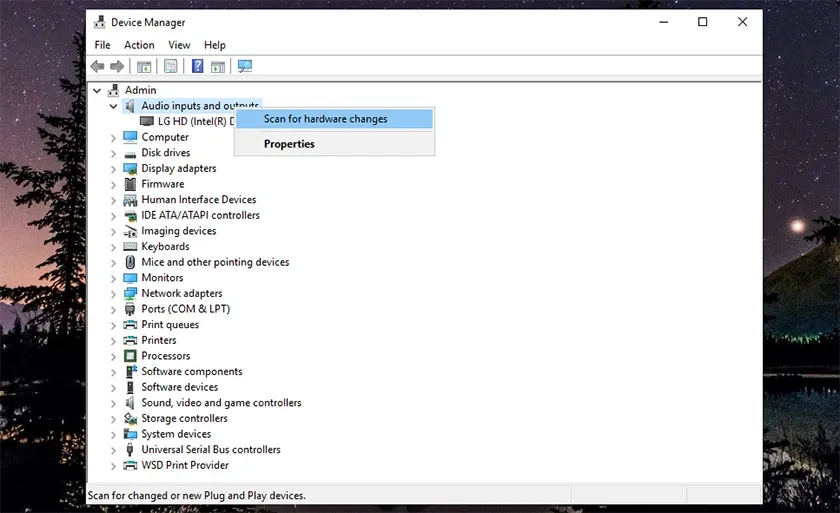Expand the Network adapters node

pyautogui.click(x=113, y=294)
